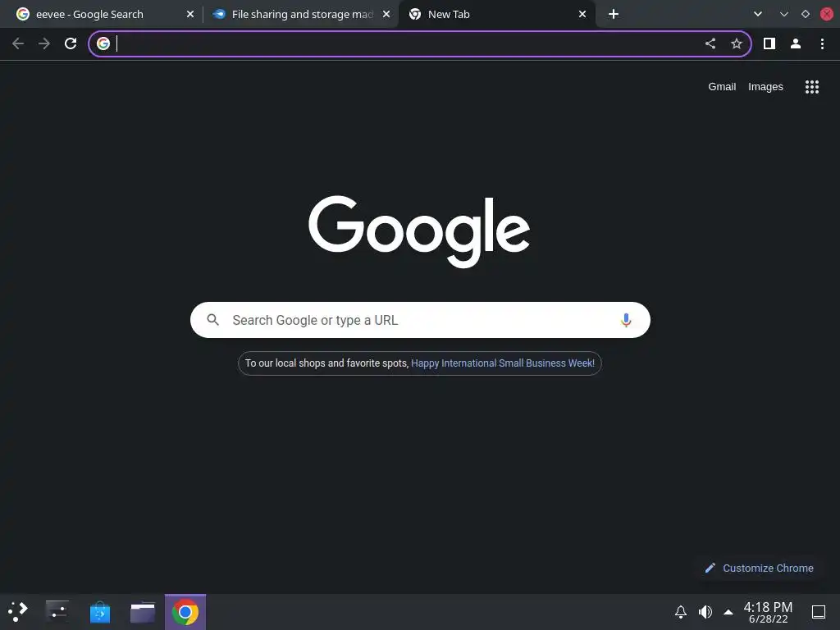Go back using the browser back arrow

pyautogui.click(x=18, y=43)
